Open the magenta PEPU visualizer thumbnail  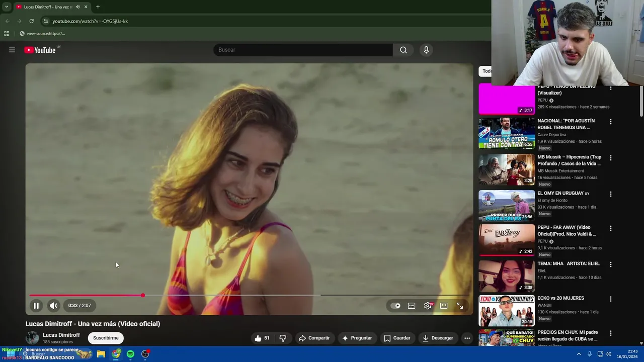507,100
